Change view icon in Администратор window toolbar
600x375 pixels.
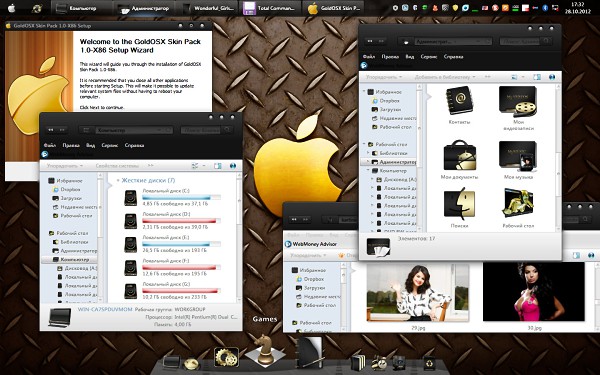point(514,77)
